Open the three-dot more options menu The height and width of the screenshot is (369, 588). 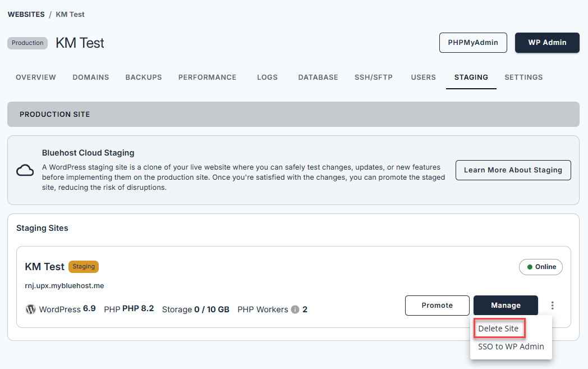click(553, 306)
